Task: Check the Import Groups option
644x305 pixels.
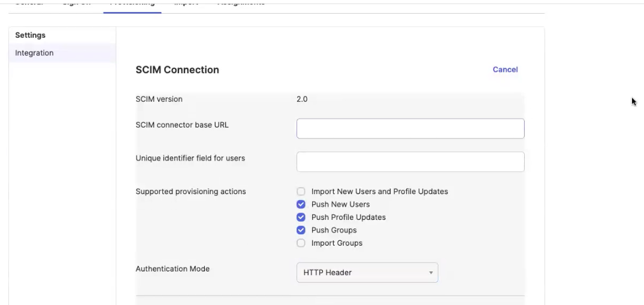Action: tap(301, 243)
